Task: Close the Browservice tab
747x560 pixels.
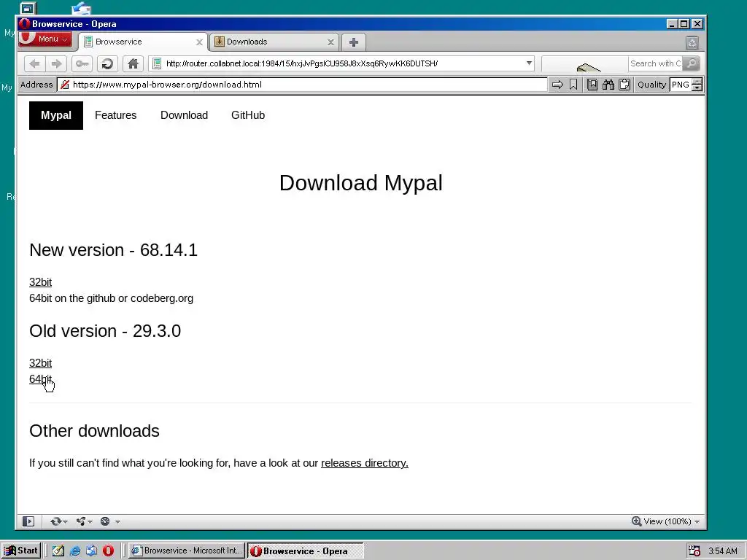Action: click(x=199, y=42)
